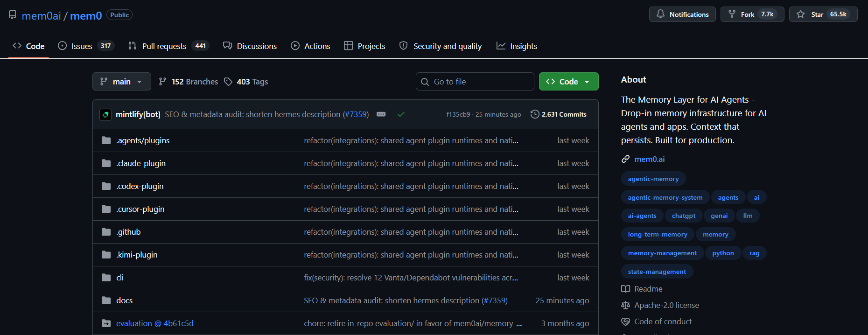Screen dimensions: 868x335
Task: Click the search icon in Go to file
Action: (x=425, y=82)
